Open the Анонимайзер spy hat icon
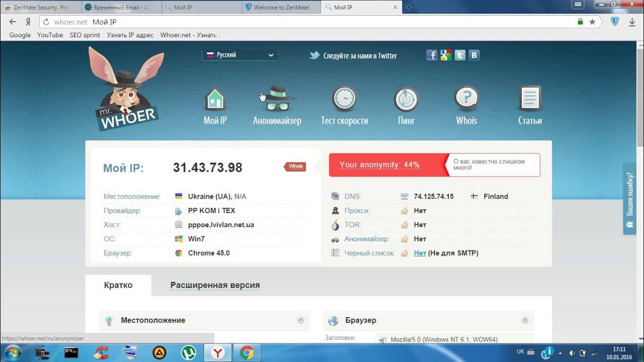The width and height of the screenshot is (644, 362). 277,98
